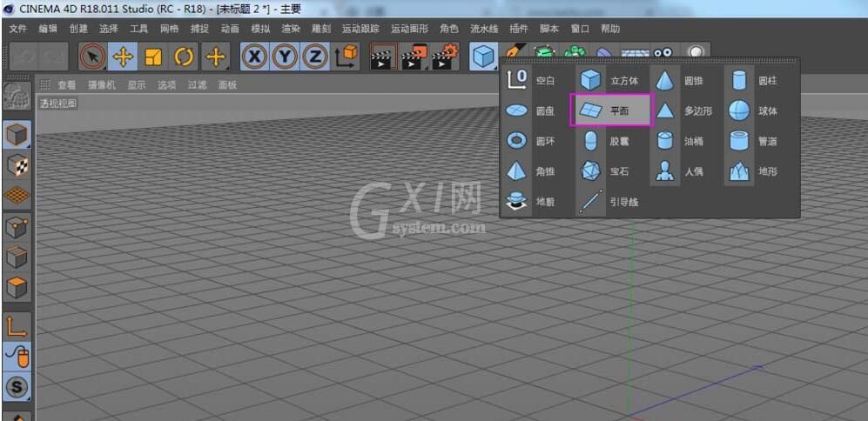Click the 透视视图 viewport label
The image size is (868, 421).
click(x=58, y=104)
